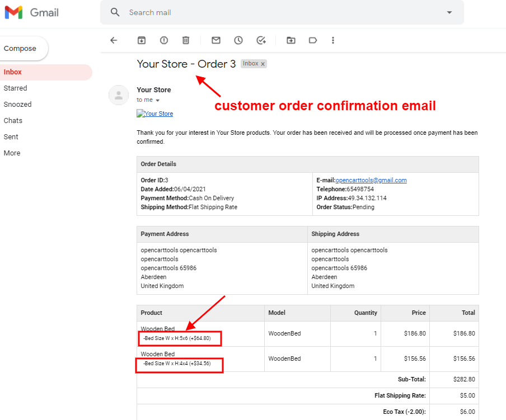Add to Tasks with the checkmark icon
This screenshot has width=506, height=420.
click(261, 40)
